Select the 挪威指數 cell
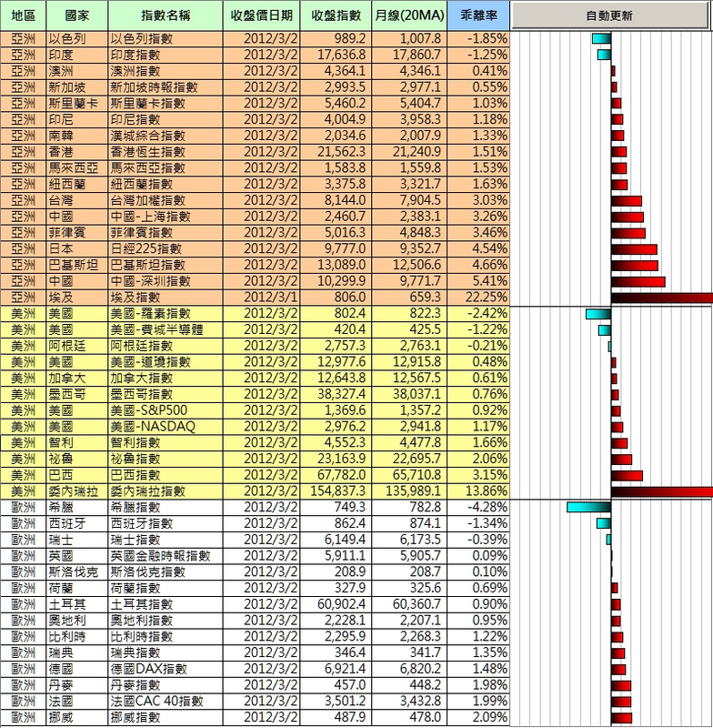The image size is (713, 728). tap(166, 717)
